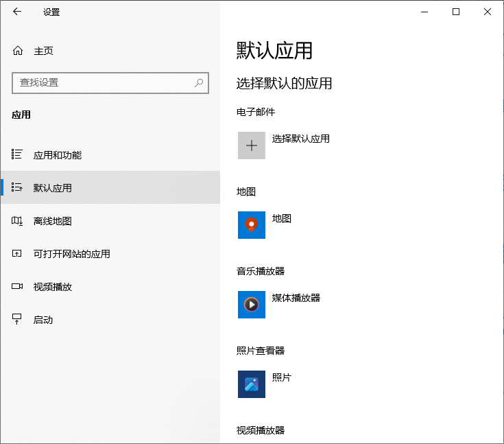Click the plus icon under 电子邮件

click(x=252, y=145)
